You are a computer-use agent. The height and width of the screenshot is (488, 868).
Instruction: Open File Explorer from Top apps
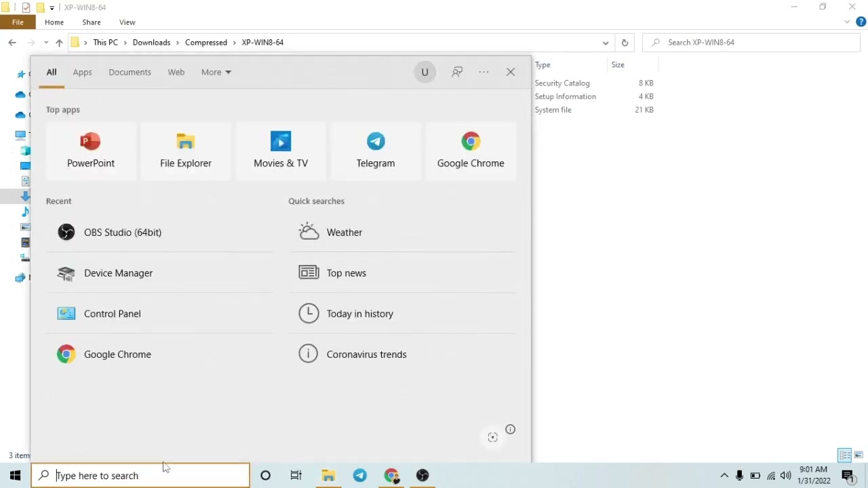point(186,150)
